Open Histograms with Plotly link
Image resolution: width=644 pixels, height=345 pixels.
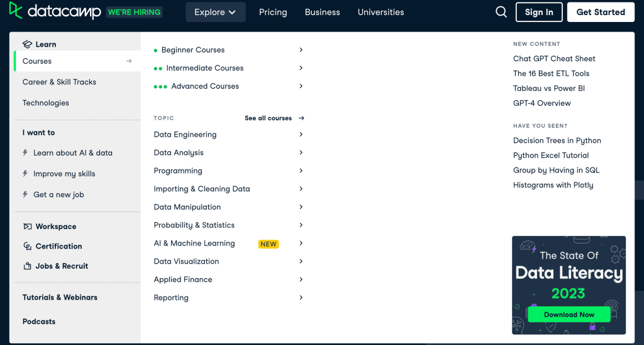[553, 185]
